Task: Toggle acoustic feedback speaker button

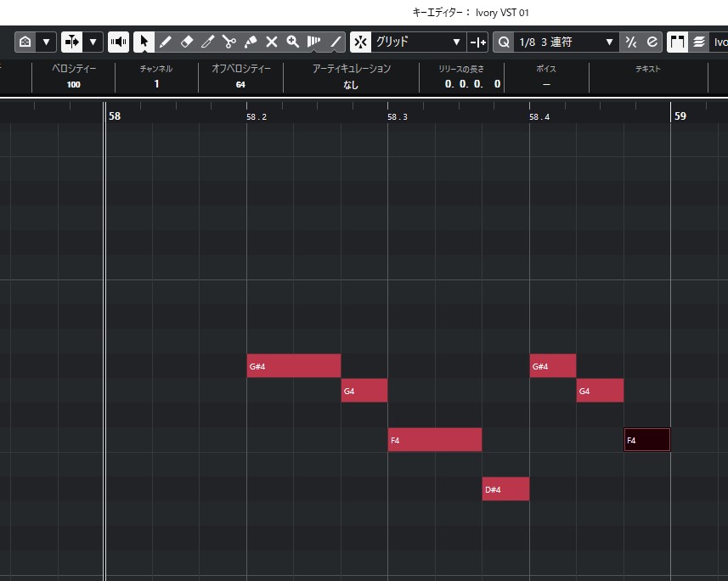Action: click(119, 42)
